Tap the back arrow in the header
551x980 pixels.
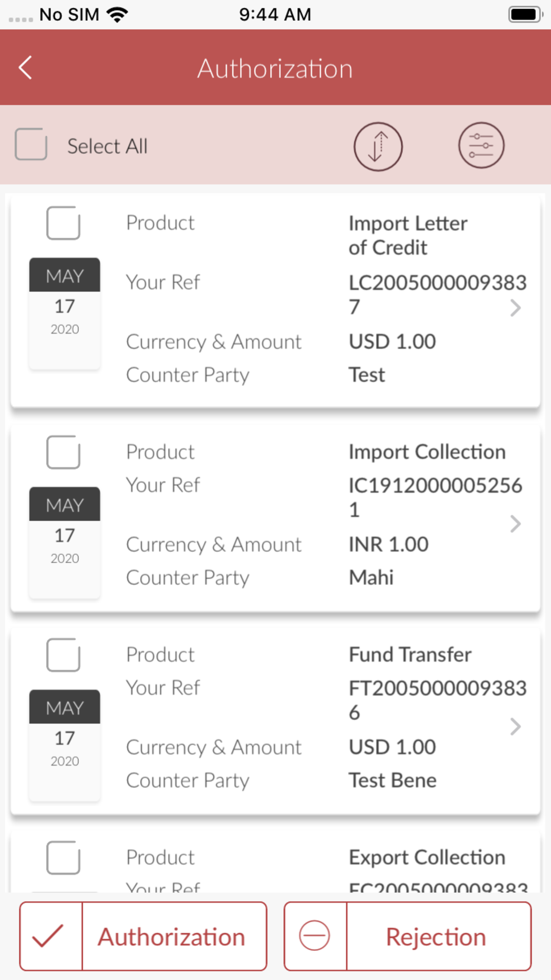(25, 68)
